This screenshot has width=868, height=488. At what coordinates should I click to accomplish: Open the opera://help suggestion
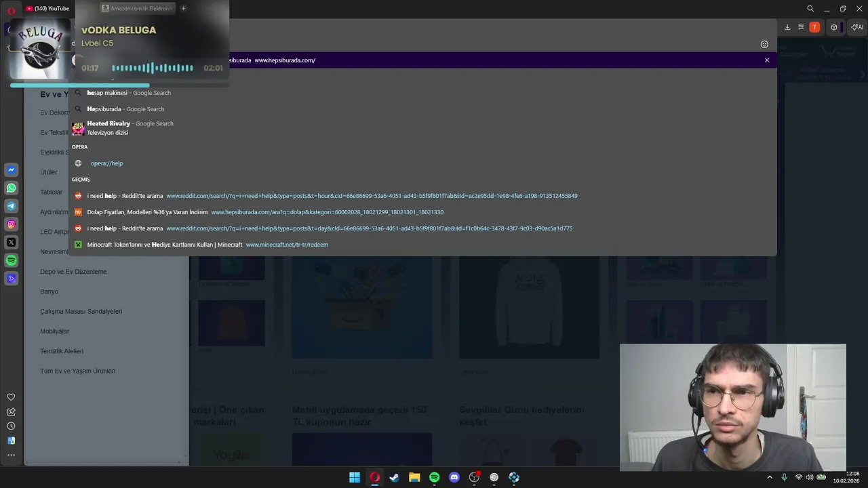422,163
